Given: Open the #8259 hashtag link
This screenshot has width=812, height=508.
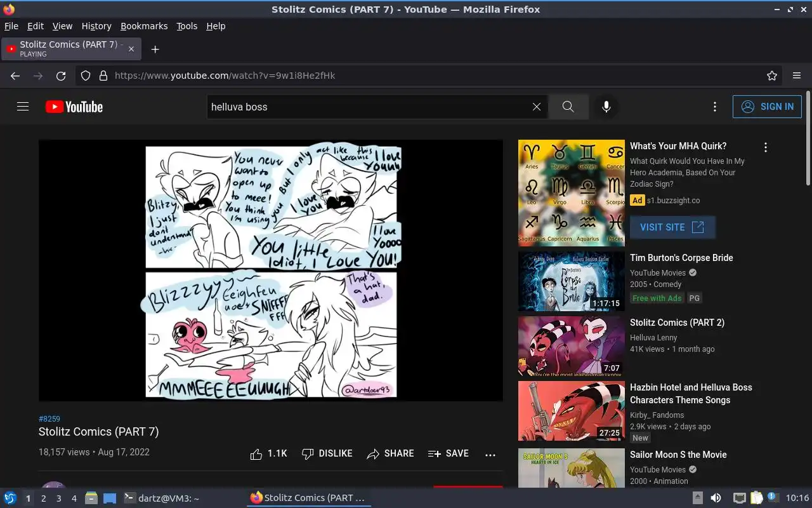Looking at the screenshot, I should click(x=49, y=419).
